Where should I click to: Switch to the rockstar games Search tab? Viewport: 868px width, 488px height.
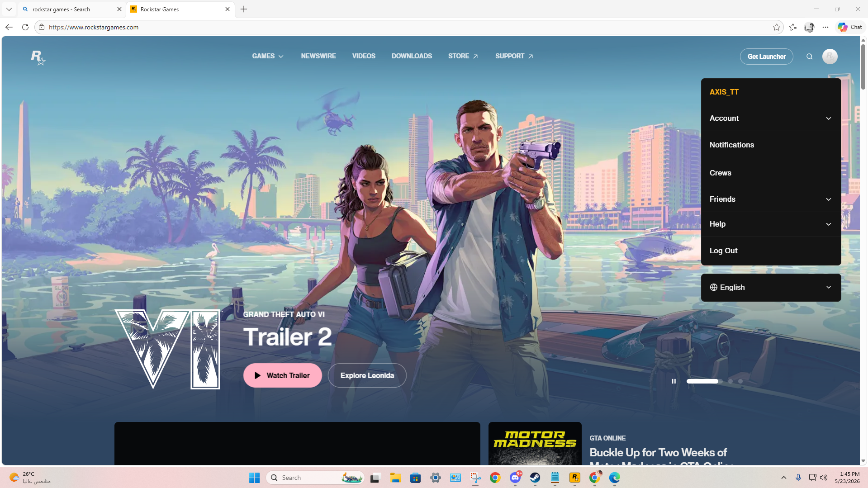71,9
